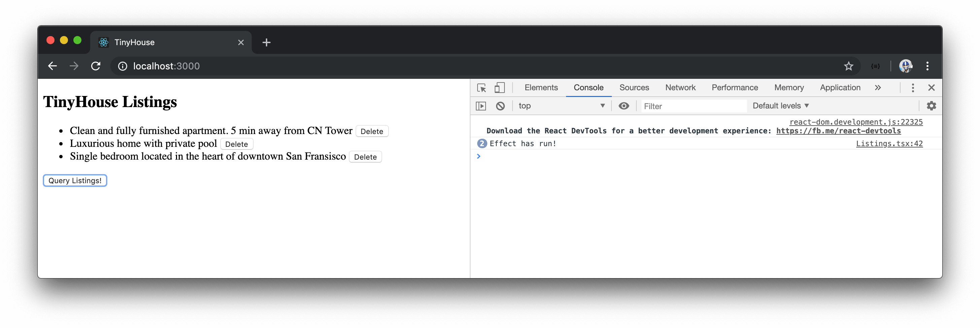This screenshot has width=980, height=328.
Task: Click the yellow minimize window button
Action: [64, 40]
